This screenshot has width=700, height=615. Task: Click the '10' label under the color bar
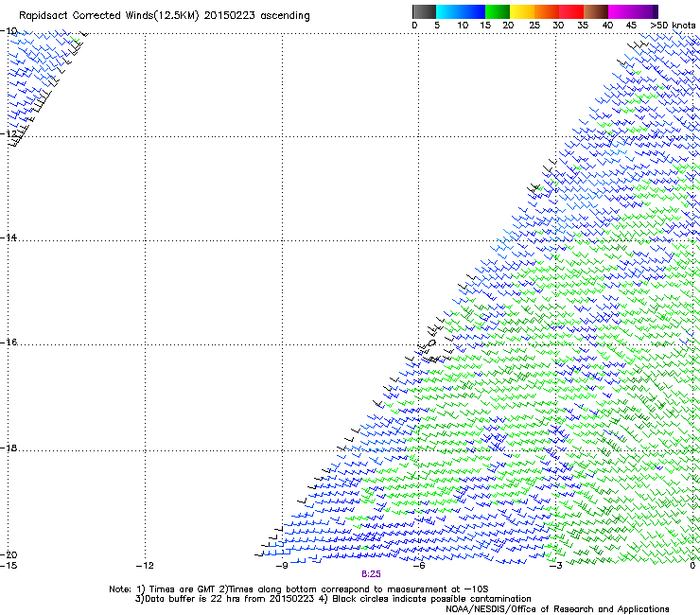pyautogui.click(x=463, y=26)
